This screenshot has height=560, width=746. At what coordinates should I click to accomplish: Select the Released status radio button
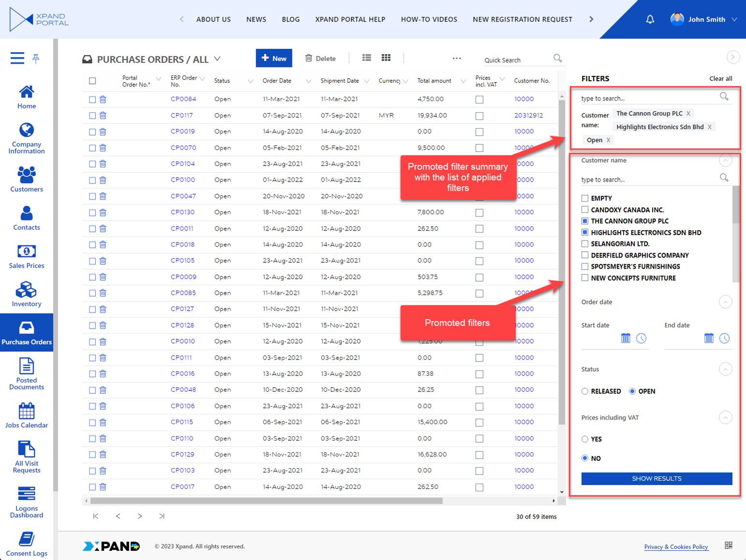(585, 391)
